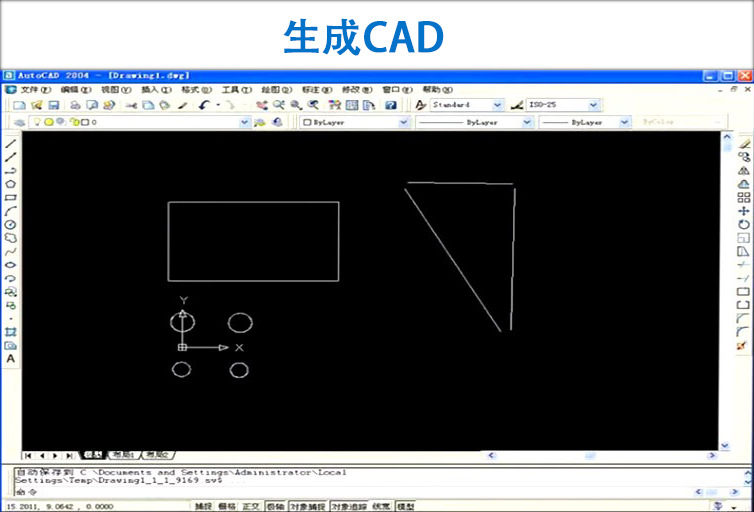
Task: Select the Mirror tool
Action: click(x=744, y=171)
